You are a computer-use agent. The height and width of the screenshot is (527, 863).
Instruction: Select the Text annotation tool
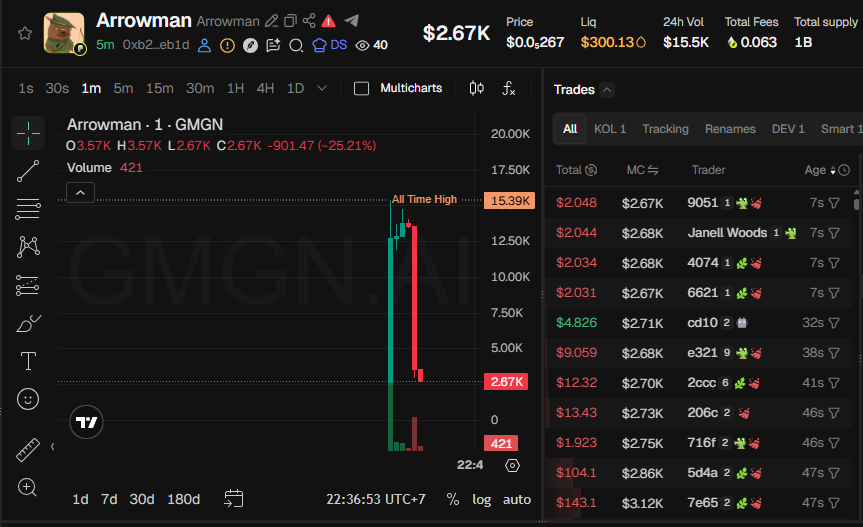click(28, 361)
